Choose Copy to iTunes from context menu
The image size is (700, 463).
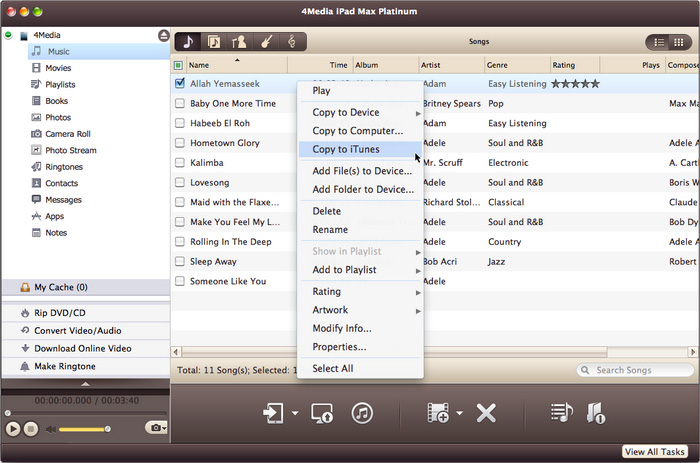345,149
